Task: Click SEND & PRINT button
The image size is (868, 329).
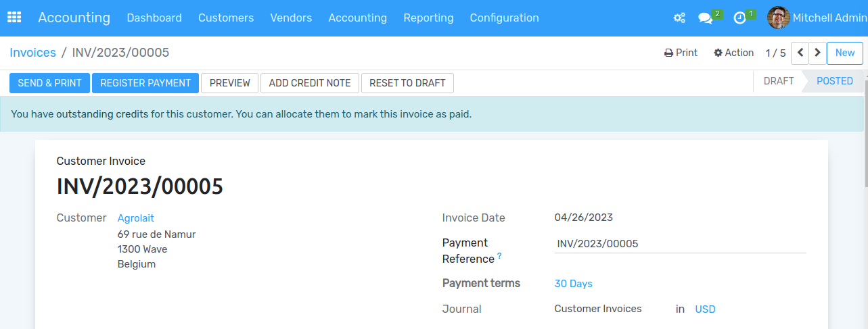Action: [x=49, y=83]
